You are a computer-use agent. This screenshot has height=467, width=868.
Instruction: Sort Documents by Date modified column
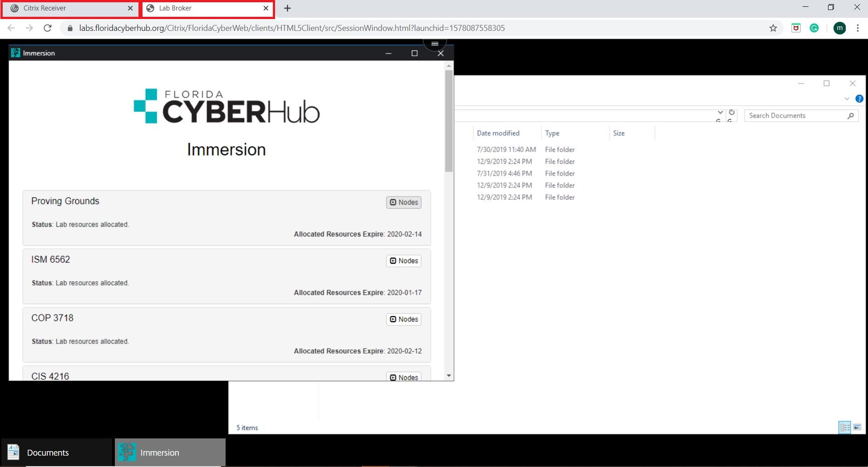pyautogui.click(x=507, y=133)
